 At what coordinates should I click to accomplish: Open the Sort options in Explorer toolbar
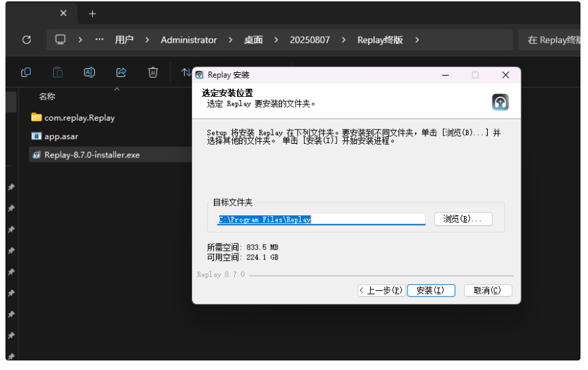point(186,72)
